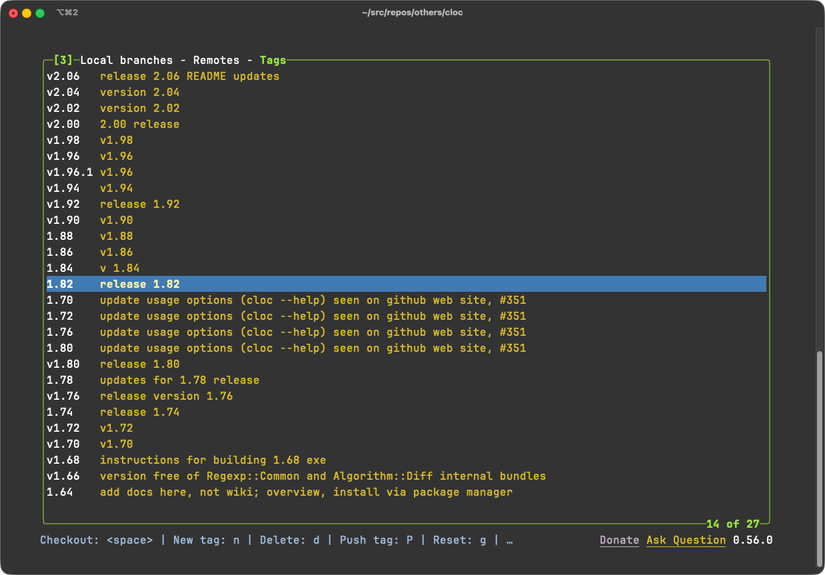Click the New tag: n option
The width and height of the screenshot is (825, 575).
pyautogui.click(x=206, y=540)
